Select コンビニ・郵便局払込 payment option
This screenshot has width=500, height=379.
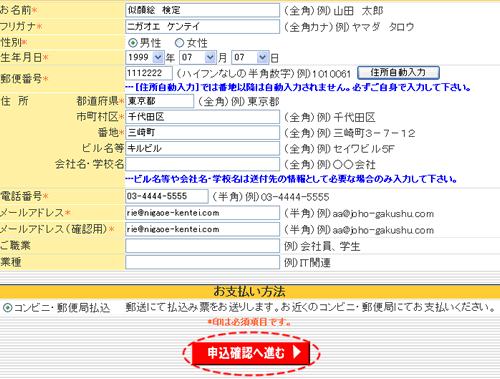[x=7, y=308]
